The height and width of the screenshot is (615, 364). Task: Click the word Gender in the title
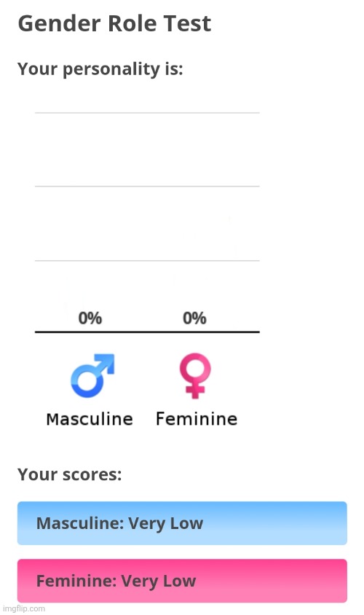[x=60, y=23]
